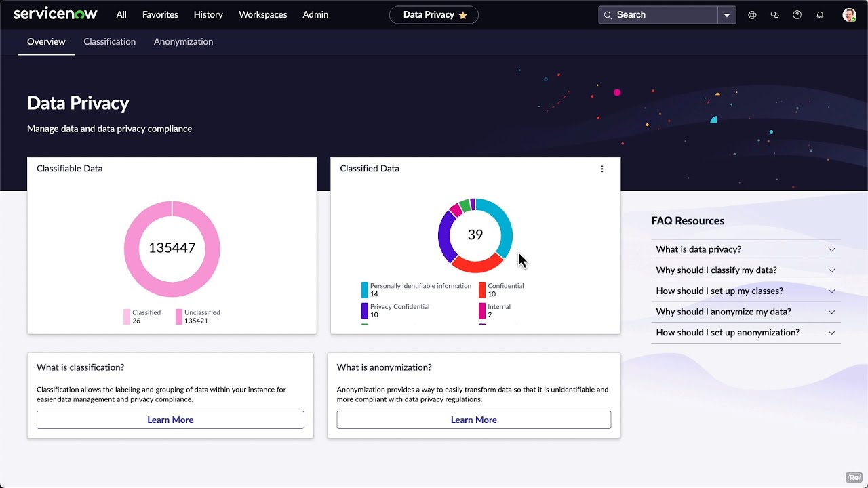Click the 39 total in Classified Data
Viewport: 868px width, 488px height.
click(x=475, y=235)
